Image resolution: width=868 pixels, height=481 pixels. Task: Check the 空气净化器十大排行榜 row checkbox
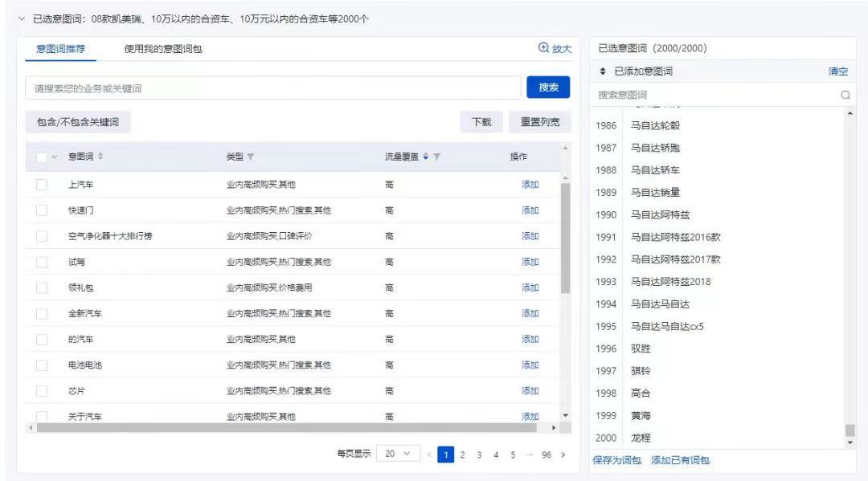tap(42, 236)
